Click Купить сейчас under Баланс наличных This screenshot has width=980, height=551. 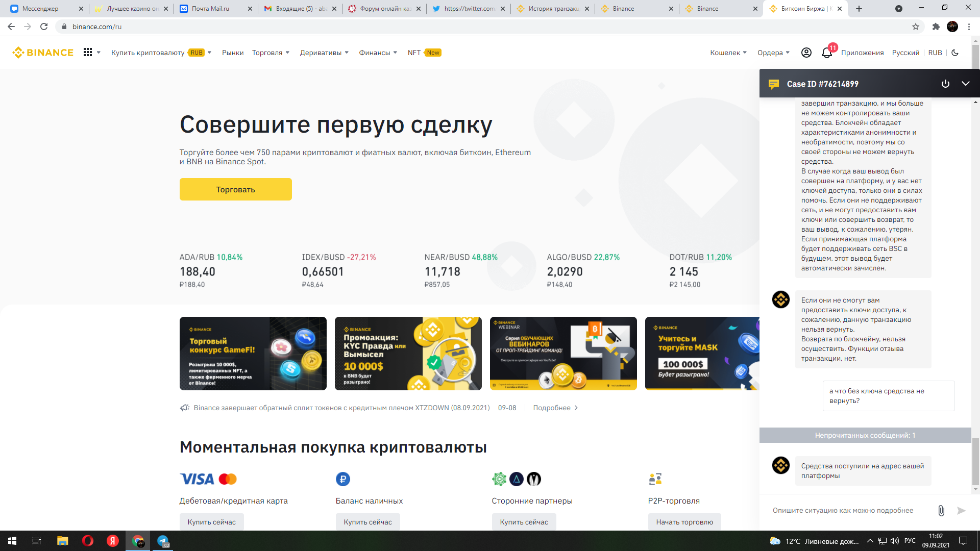tap(368, 522)
